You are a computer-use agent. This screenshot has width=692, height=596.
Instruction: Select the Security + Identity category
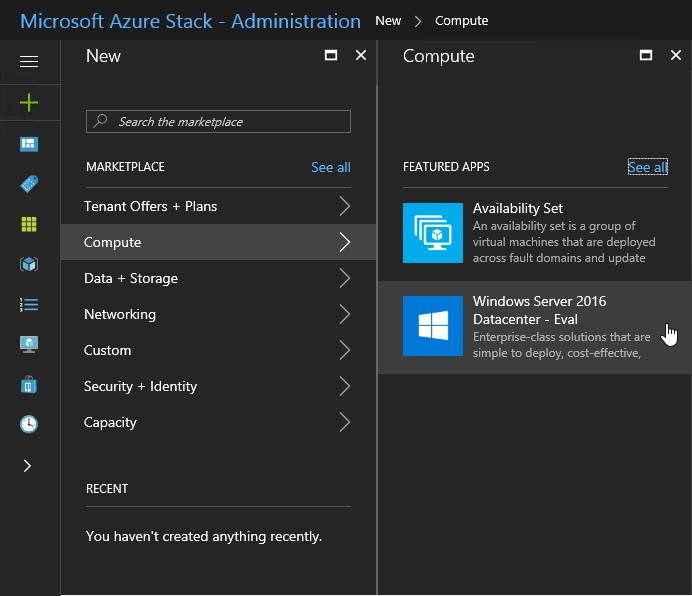pyautogui.click(x=218, y=386)
